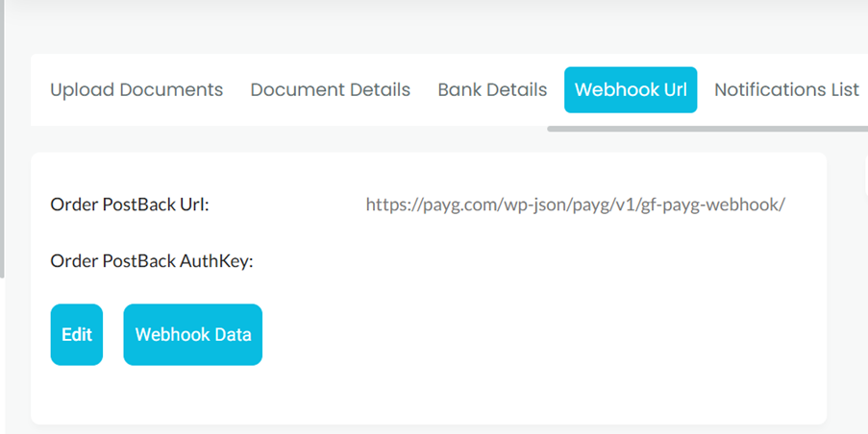
Task: Open the Upload Documents tab
Action: (x=136, y=90)
